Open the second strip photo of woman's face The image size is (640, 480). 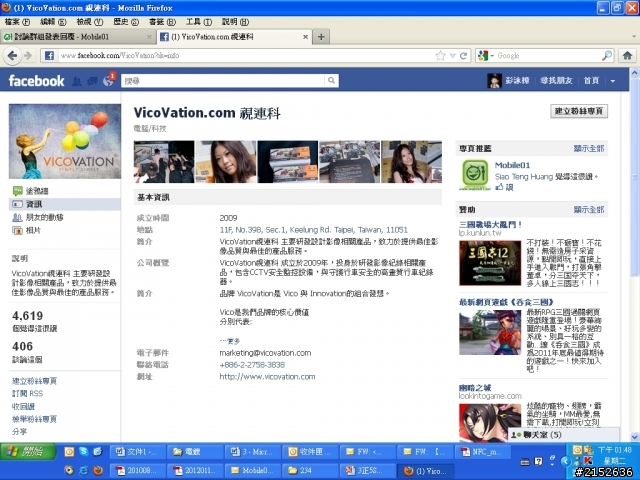tap(226, 162)
